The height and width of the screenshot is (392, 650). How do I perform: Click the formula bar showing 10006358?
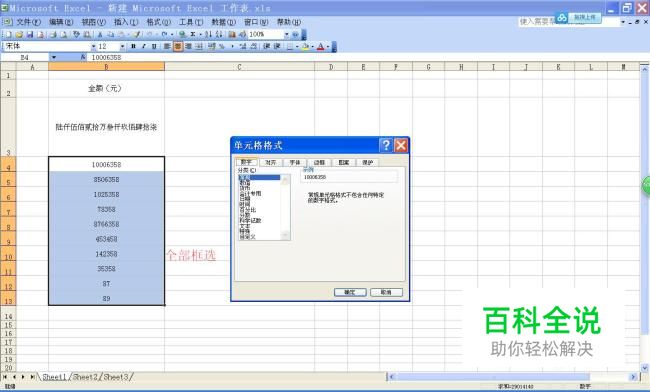pyautogui.click(x=365, y=57)
